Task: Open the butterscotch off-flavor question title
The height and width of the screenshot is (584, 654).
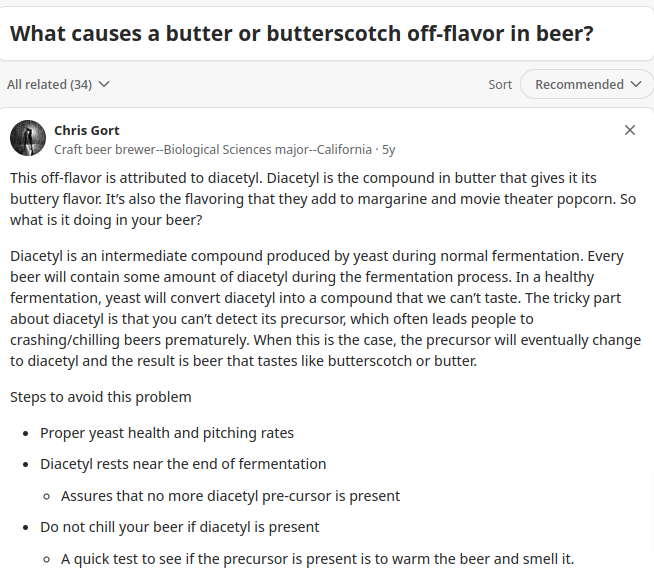Action: (301, 34)
